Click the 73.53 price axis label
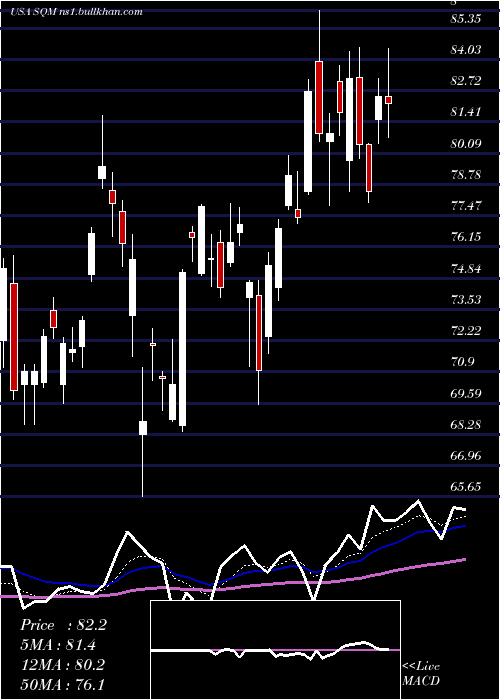This screenshot has height=700, width=500. click(x=466, y=299)
